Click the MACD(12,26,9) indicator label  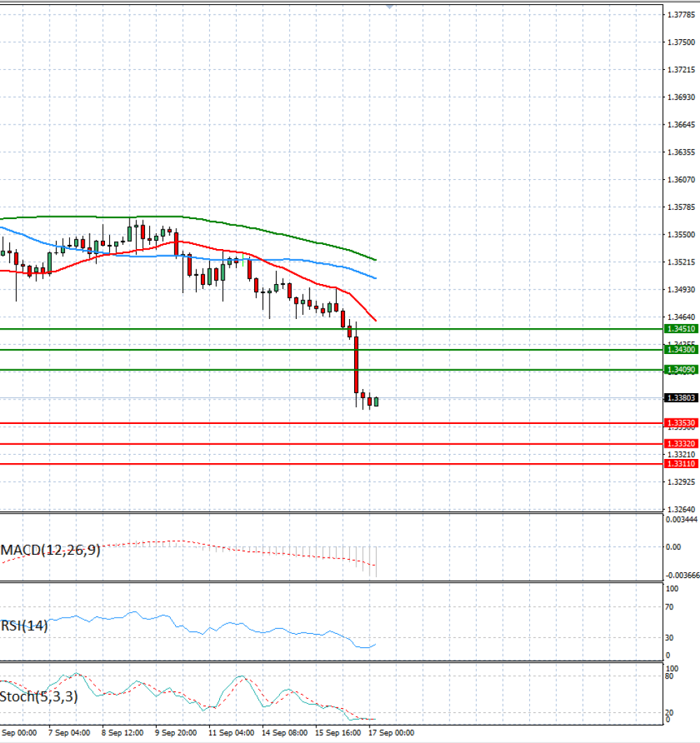click(x=50, y=550)
